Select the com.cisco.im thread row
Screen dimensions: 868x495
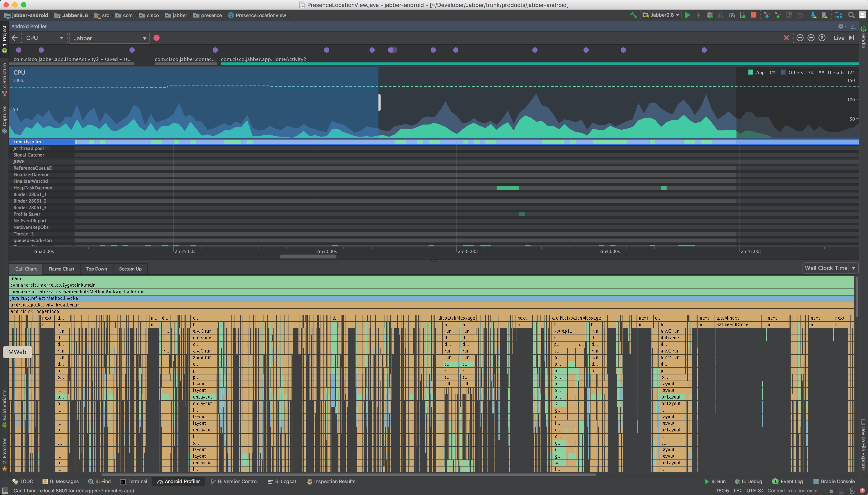434,142
